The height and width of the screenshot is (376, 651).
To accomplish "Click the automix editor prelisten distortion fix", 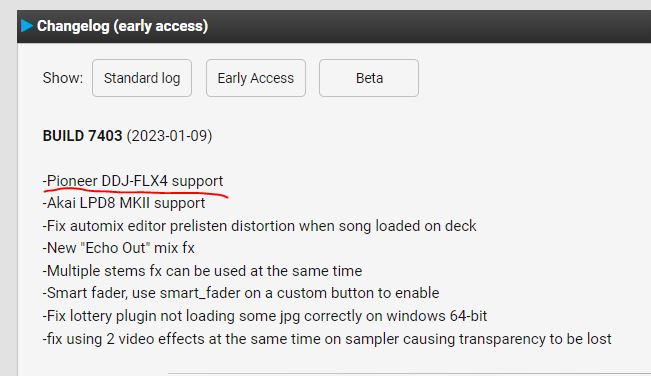I will (259, 226).
